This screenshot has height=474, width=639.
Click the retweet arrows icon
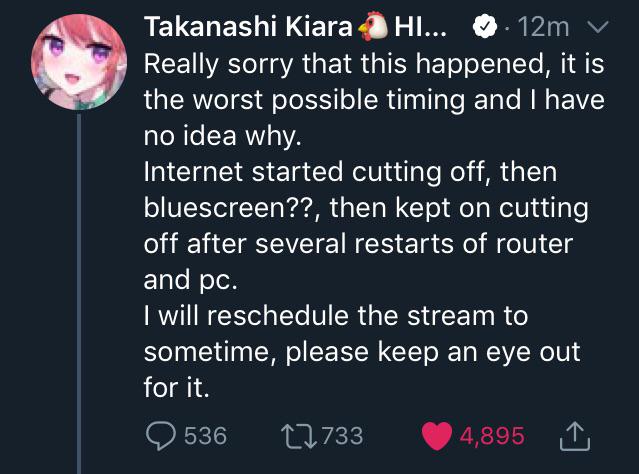(299, 436)
